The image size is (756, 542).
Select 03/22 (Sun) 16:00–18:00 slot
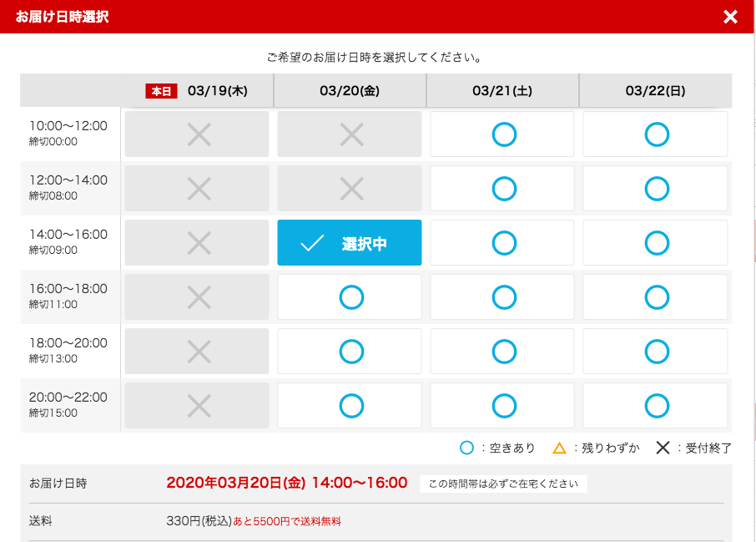click(x=656, y=297)
